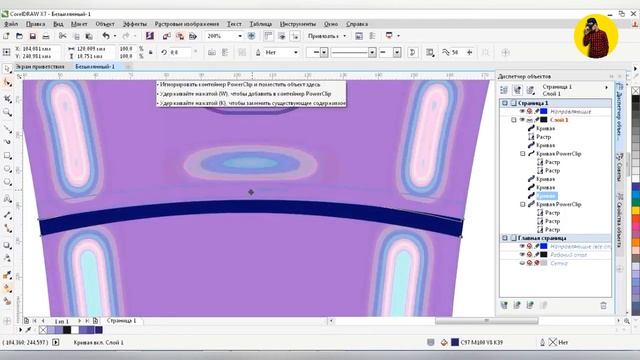Click the Import icon in standard toolbar
Viewport: 640px width, 360px height.
[x=166, y=36]
